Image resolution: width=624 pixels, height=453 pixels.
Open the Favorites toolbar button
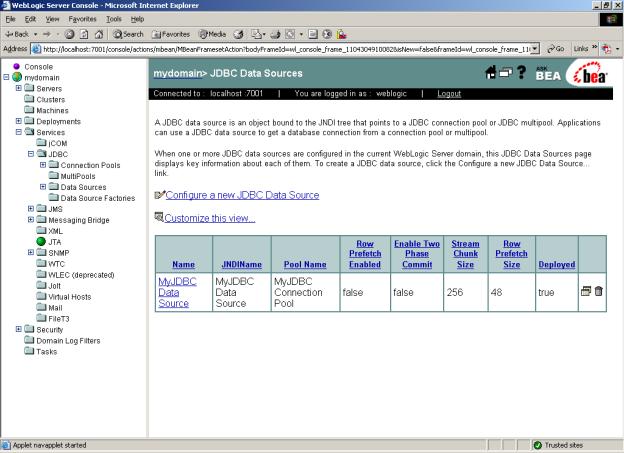pos(171,34)
